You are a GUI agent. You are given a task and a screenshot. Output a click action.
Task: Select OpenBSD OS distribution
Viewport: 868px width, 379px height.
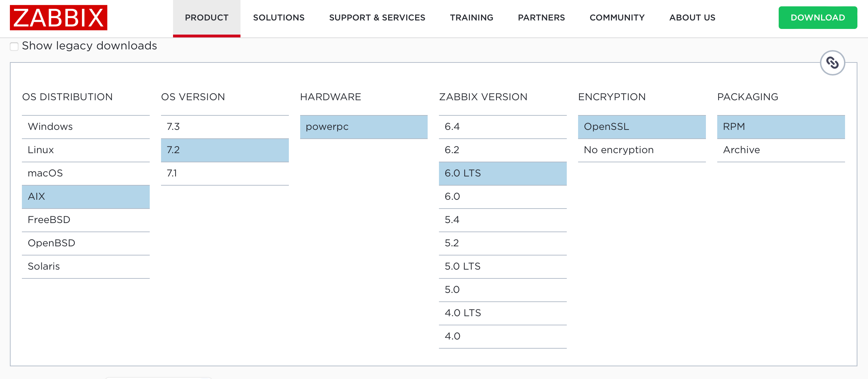pyautogui.click(x=86, y=243)
